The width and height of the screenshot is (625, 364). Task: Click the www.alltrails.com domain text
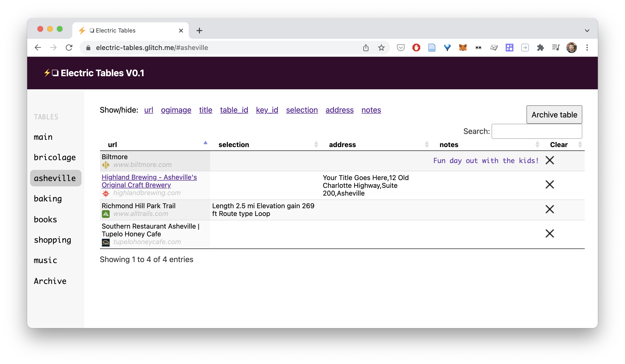point(141,214)
